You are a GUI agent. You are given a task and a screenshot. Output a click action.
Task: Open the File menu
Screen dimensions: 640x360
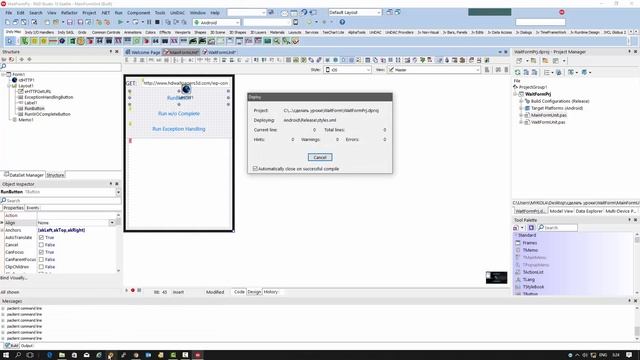pos(9,13)
